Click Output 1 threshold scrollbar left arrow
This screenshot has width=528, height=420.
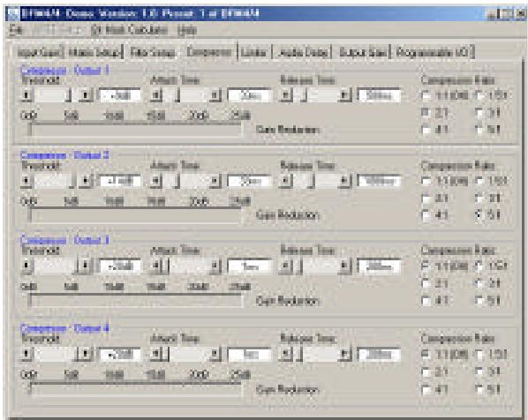point(26,95)
